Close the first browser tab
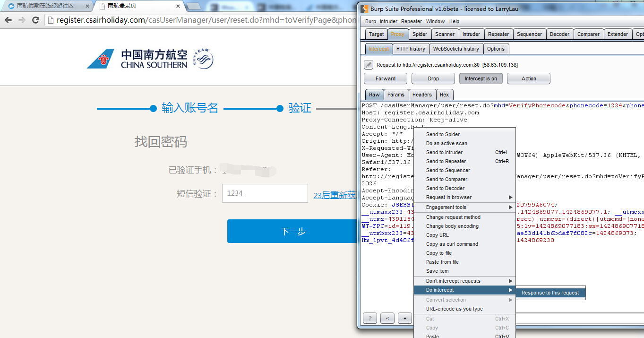Screen dimensions: 644x338 (87, 6)
